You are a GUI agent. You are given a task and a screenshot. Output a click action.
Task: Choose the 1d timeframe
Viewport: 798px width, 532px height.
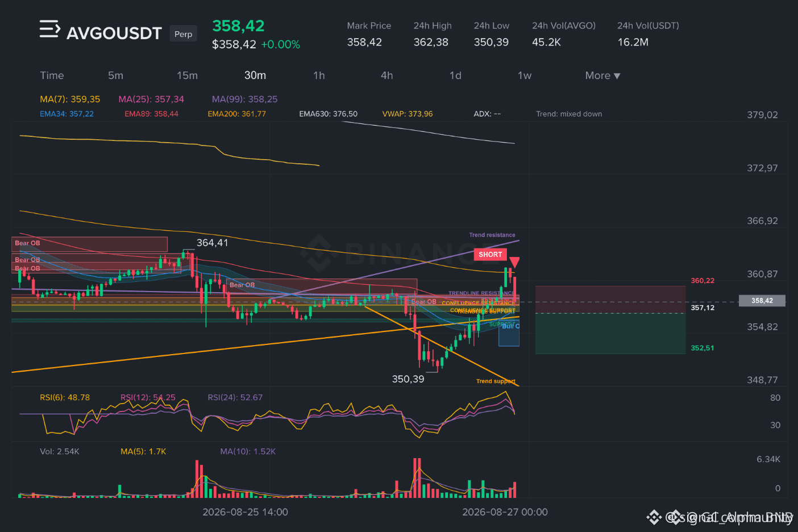click(455, 76)
